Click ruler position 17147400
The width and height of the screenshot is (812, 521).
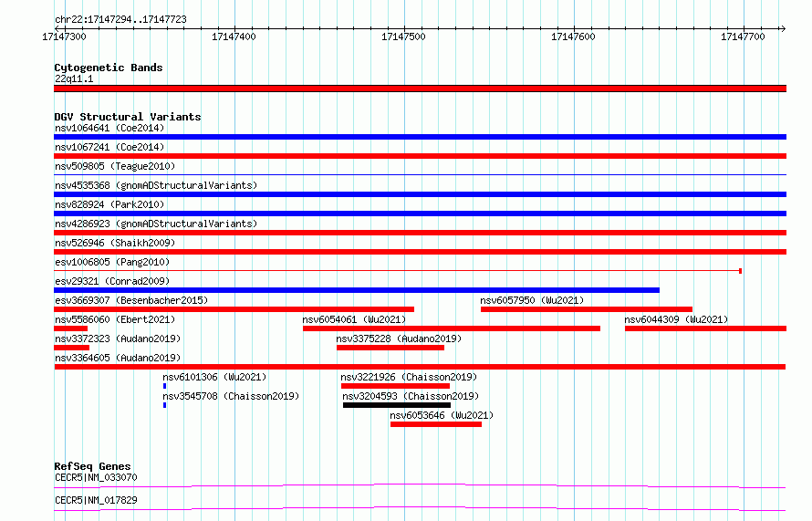(x=234, y=36)
